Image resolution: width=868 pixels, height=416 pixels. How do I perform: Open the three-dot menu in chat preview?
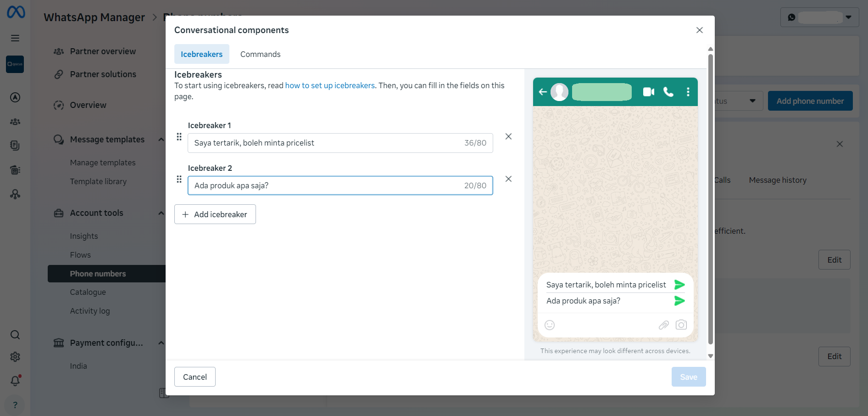pos(688,92)
